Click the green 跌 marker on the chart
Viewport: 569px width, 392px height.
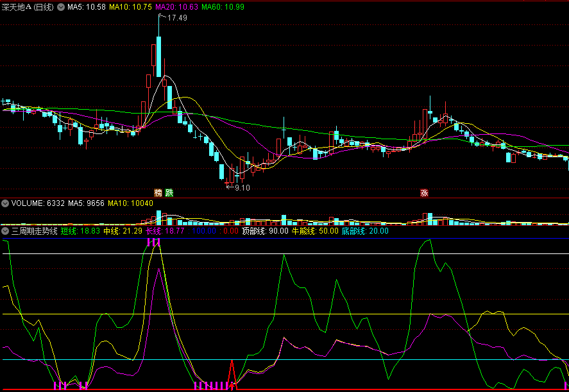169,192
